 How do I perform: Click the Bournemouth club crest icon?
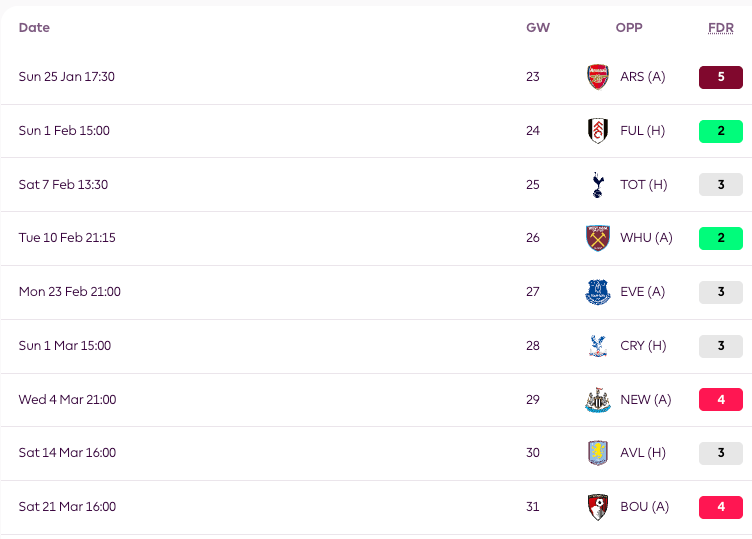(x=597, y=507)
